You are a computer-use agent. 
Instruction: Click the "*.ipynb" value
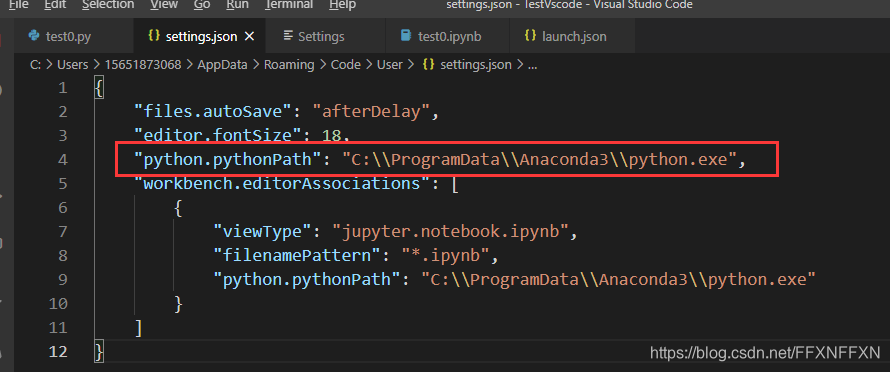pyautogui.click(x=446, y=255)
